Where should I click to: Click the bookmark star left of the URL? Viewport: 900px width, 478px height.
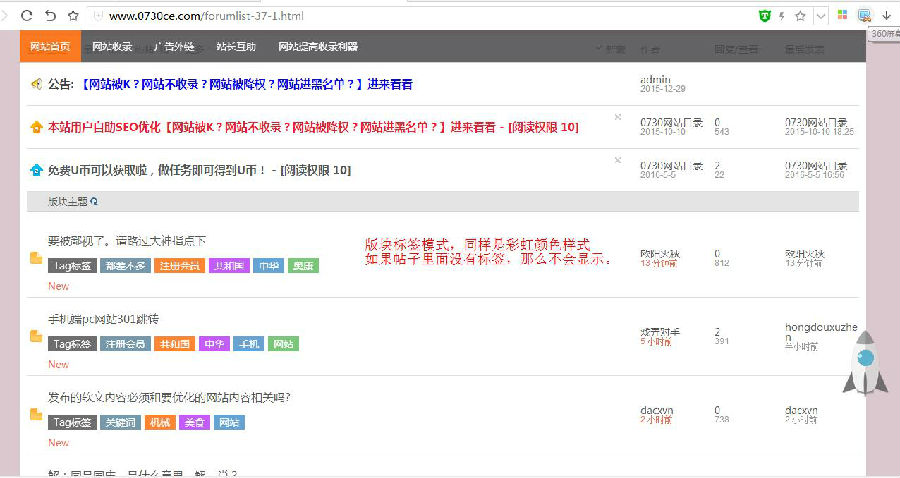point(73,16)
